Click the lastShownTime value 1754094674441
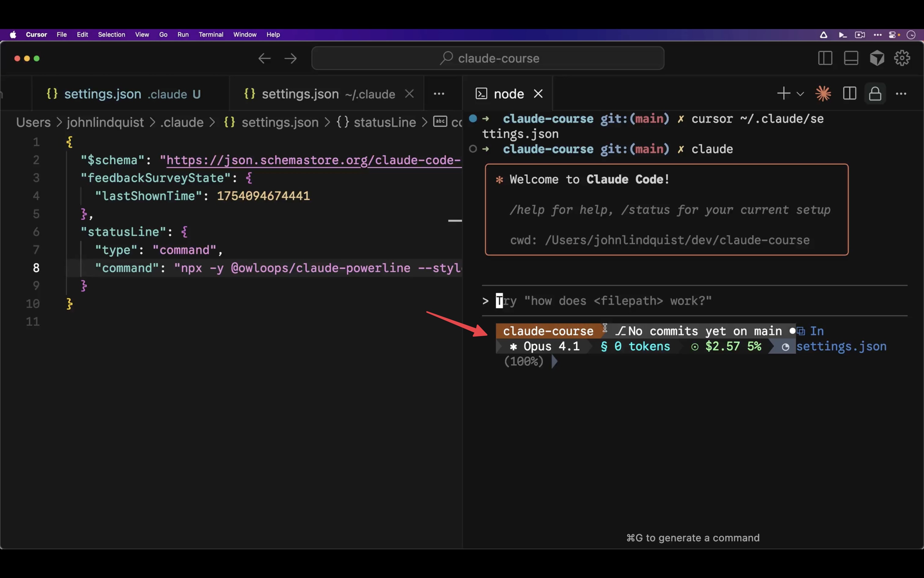The width and height of the screenshot is (924, 578). point(263,196)
